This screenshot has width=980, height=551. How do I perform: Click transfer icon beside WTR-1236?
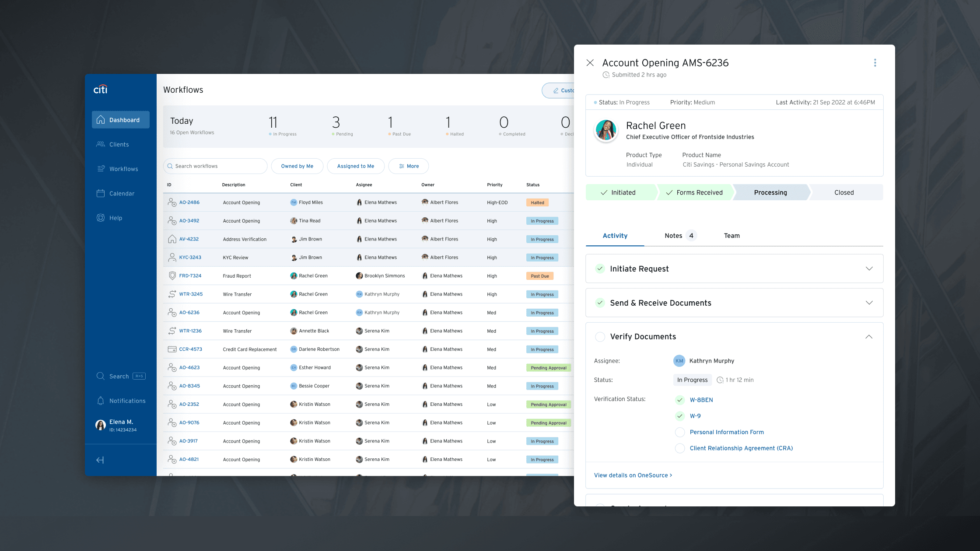point(172,331)
